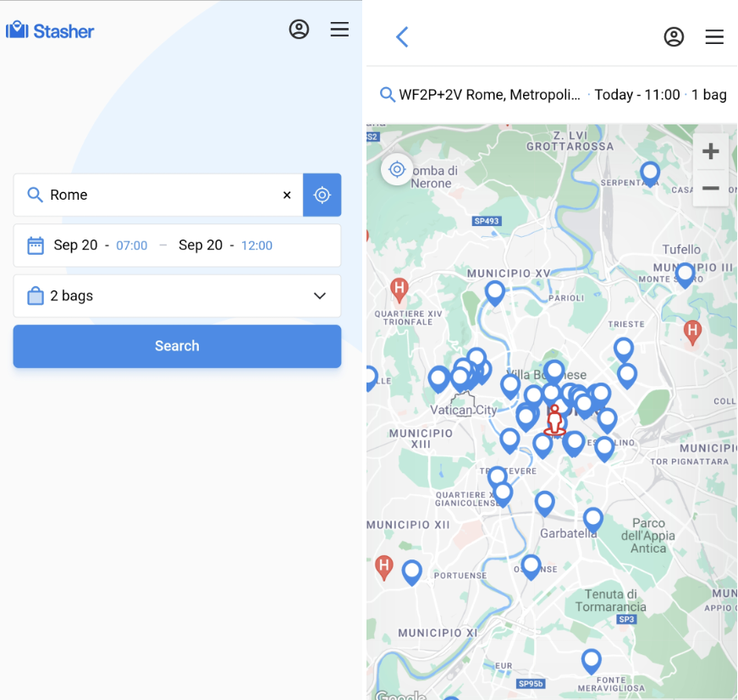The width and height of the screenshot is (738, 700).
Task: Click the blue Search button
Action: click(177, 346)
